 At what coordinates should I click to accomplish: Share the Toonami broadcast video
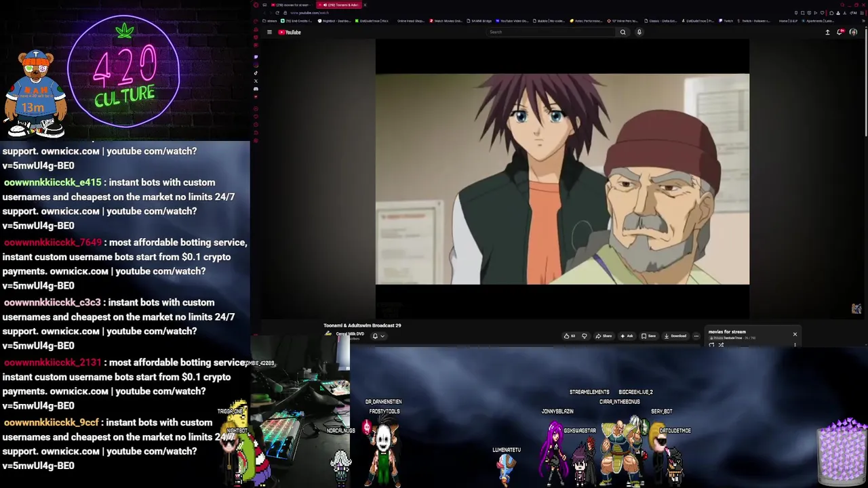pyautogui.click(x=604, y=336)
